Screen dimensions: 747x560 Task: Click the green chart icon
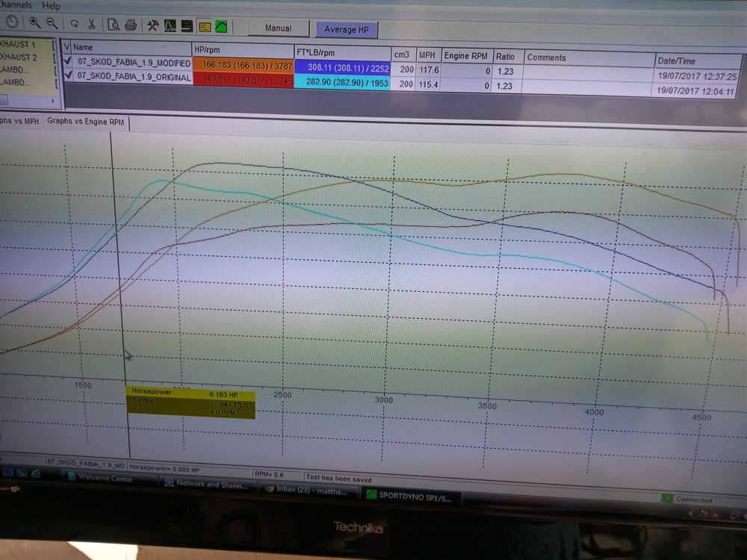tap(221, 27)
